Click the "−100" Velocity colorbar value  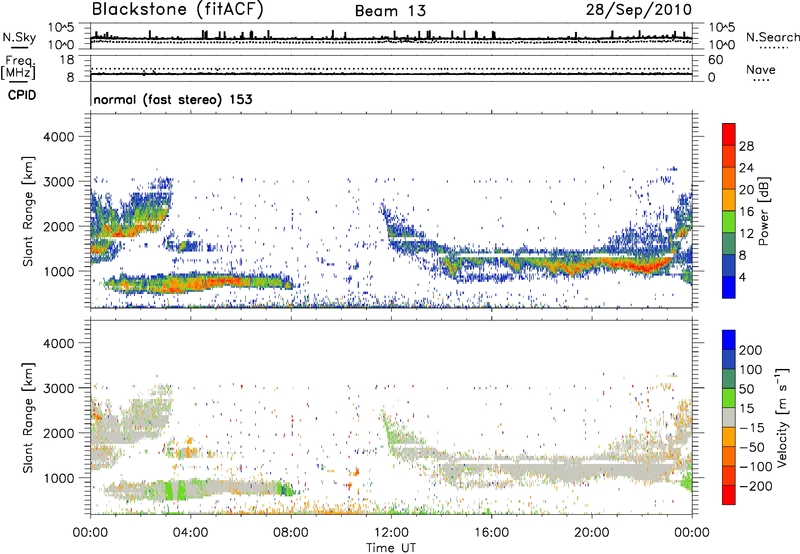point(756,467)
